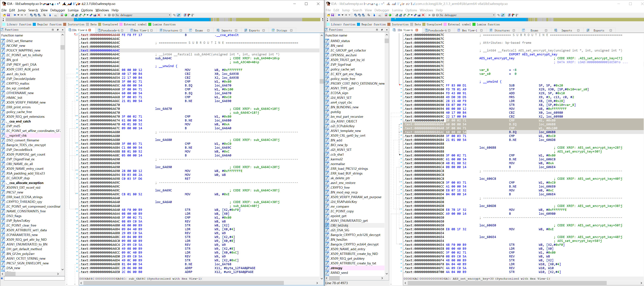This screenshot has width=644, height=286.
Task: Open No debugger dropdown in right window
Action: click(x=494, y=15)
